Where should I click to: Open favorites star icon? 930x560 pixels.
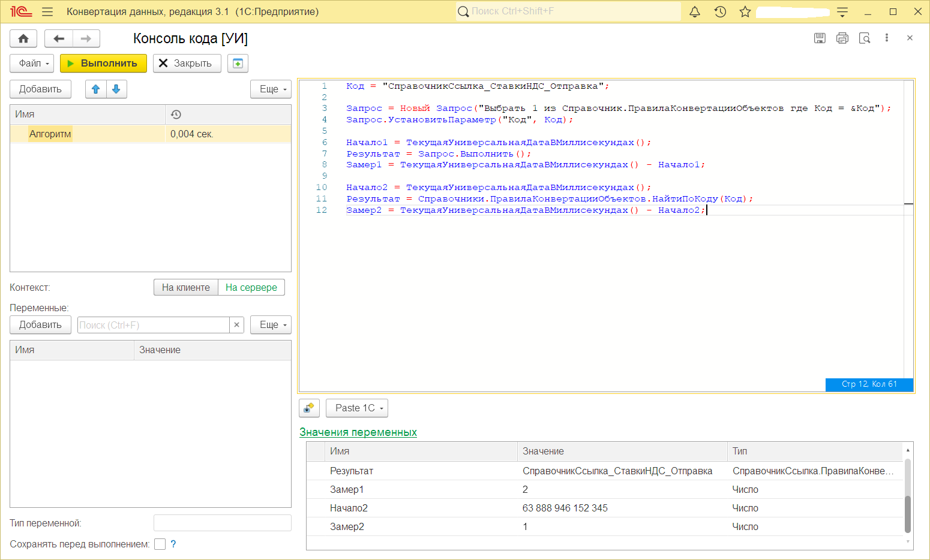tap(745, 11)
